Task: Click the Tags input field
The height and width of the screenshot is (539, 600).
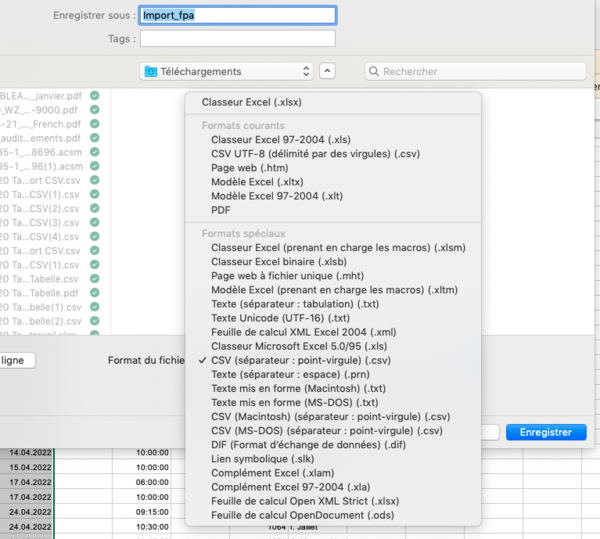Action: [x=238, y=39]
